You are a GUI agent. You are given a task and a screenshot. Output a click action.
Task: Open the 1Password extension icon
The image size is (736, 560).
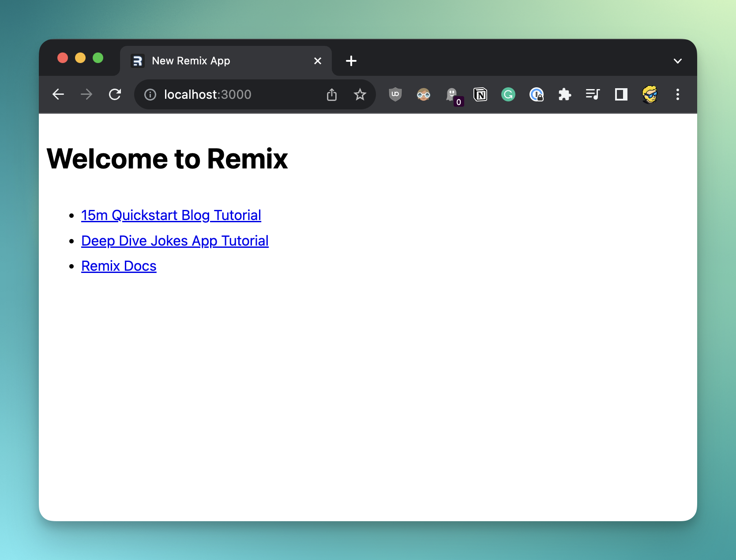click(536, 94)
